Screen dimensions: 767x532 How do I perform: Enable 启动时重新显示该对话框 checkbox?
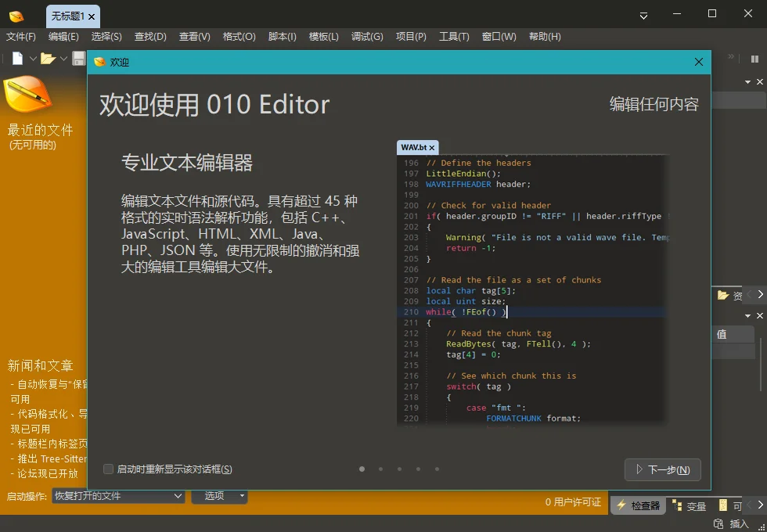[x=108, y=469]
